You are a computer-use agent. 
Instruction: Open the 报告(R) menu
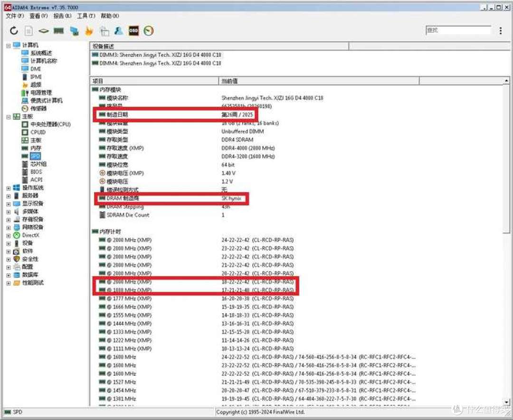point(62,16)
